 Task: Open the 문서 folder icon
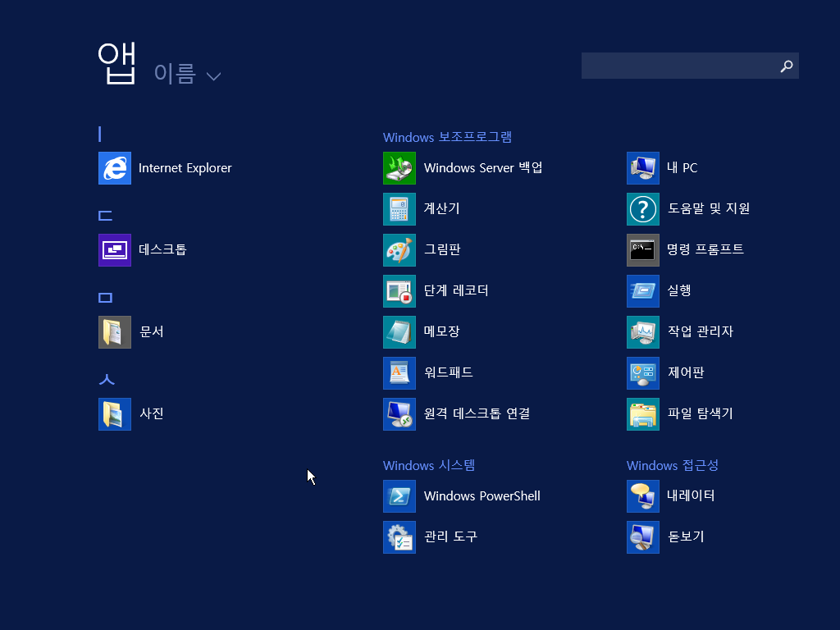115,332
